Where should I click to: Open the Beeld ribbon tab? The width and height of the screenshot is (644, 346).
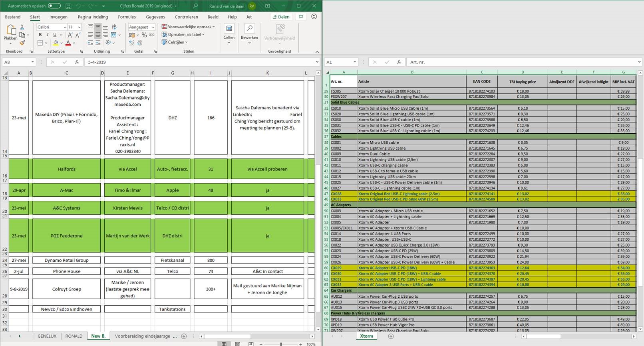pyautogui.click(x=213, y=17)
